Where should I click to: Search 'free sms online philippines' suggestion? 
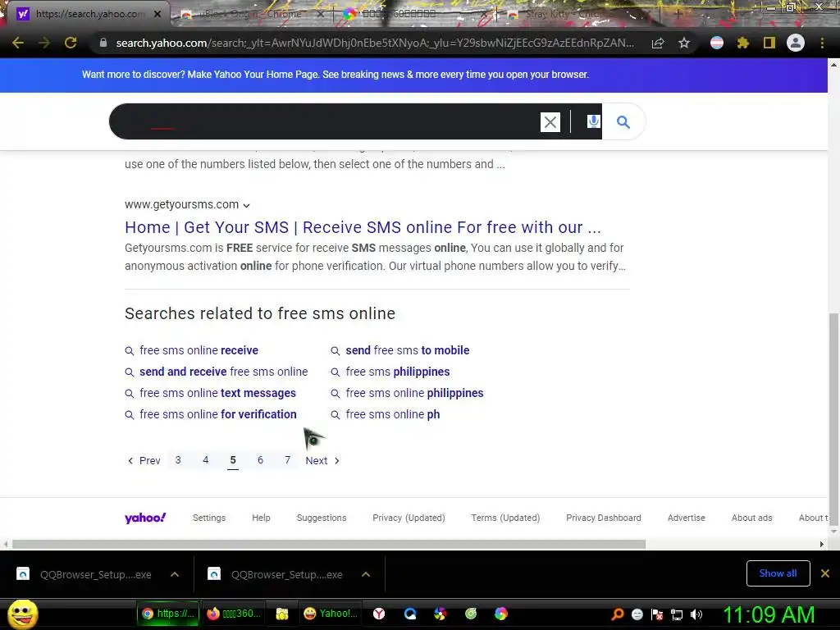[414, 393]
